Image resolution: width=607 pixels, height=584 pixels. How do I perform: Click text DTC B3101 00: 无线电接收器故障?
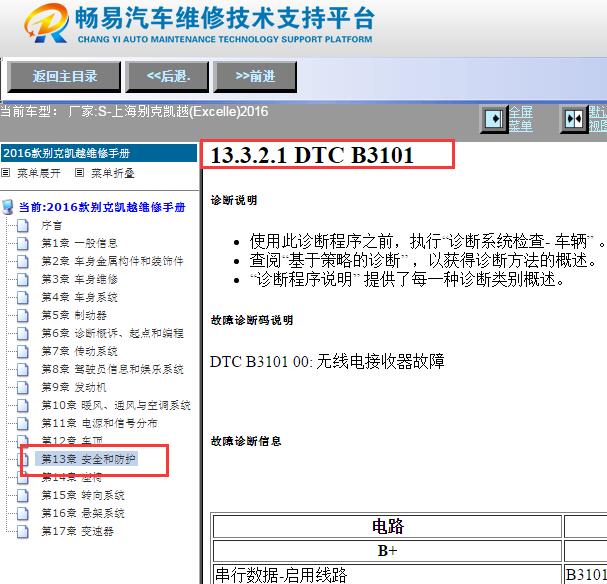pos(328,361)
